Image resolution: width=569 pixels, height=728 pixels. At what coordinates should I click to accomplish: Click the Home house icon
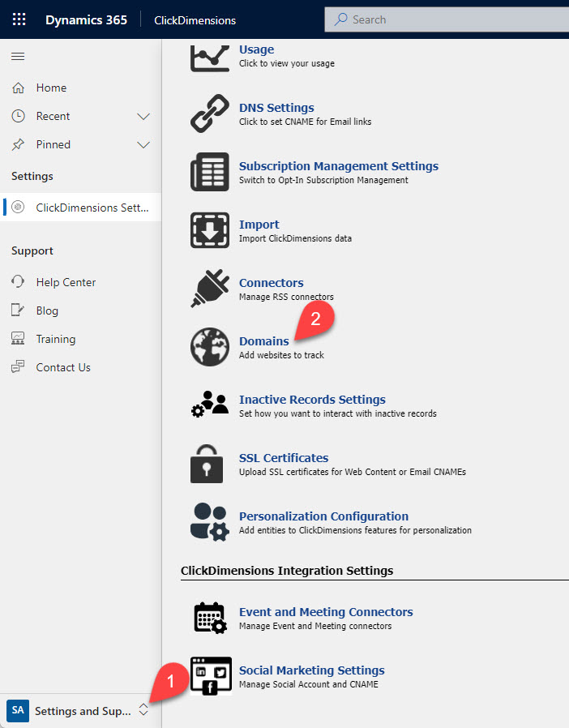pyautogui.click(x=18, y=88)
